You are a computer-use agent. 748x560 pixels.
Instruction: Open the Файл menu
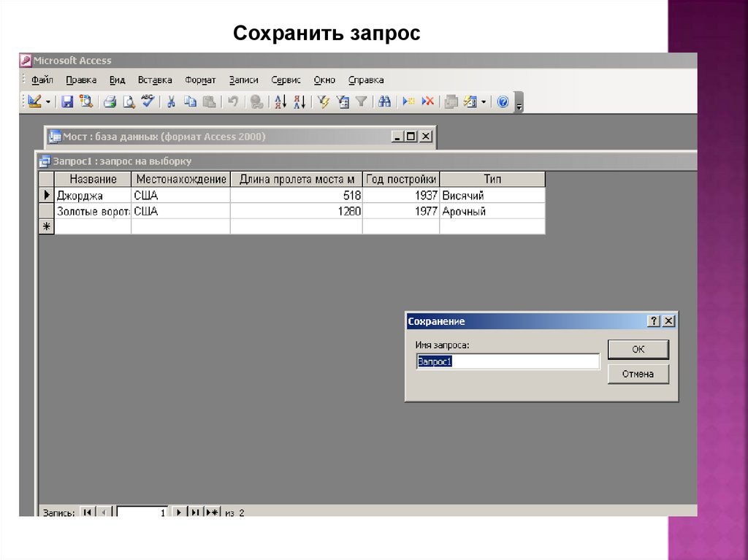(42, 80)
